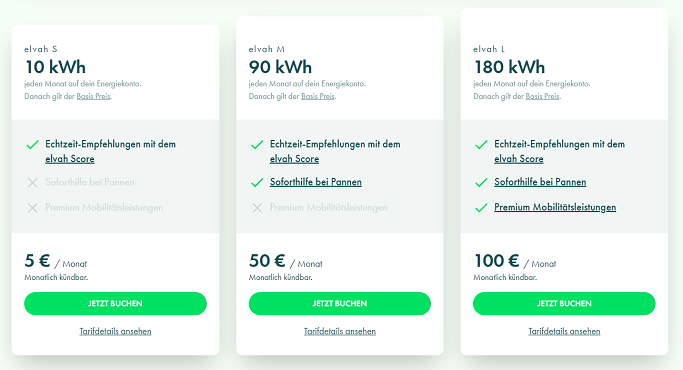
Task: Click the green checkmark beside elvah M Echtzeit-Empfehlungen
Action: click(x=257, y=145)
